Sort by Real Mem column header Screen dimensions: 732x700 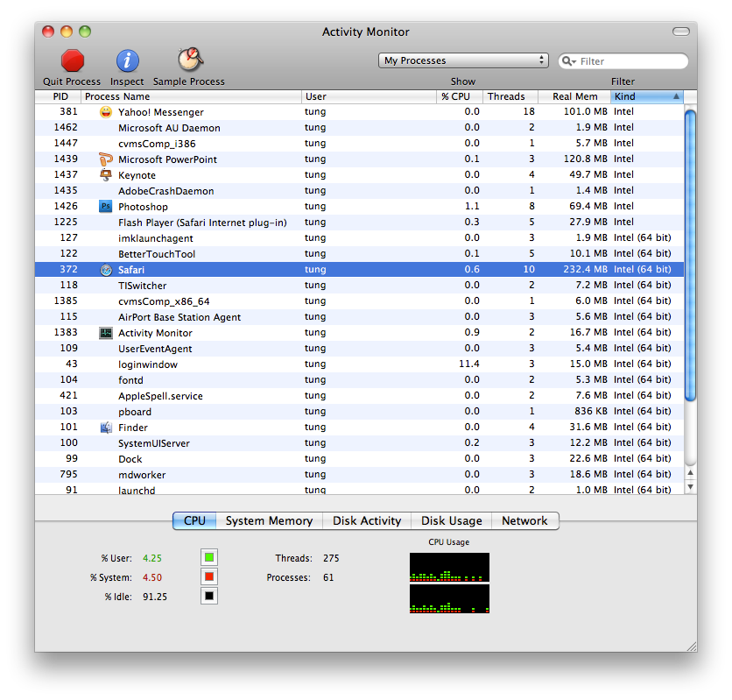tap(574, 96)
